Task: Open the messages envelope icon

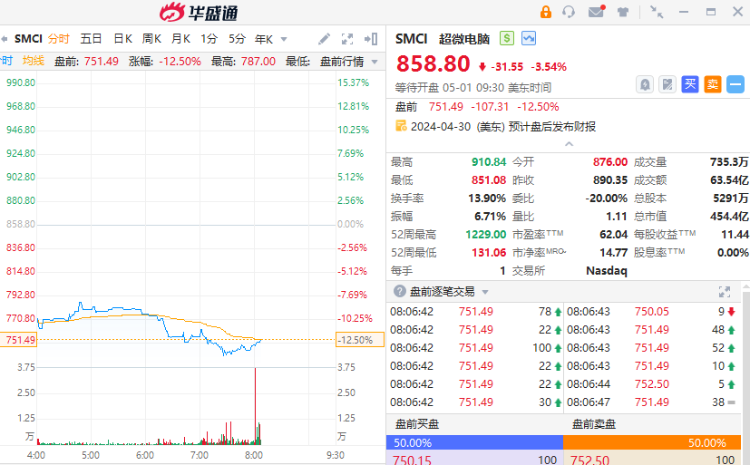Action: [x=596, y=11]
